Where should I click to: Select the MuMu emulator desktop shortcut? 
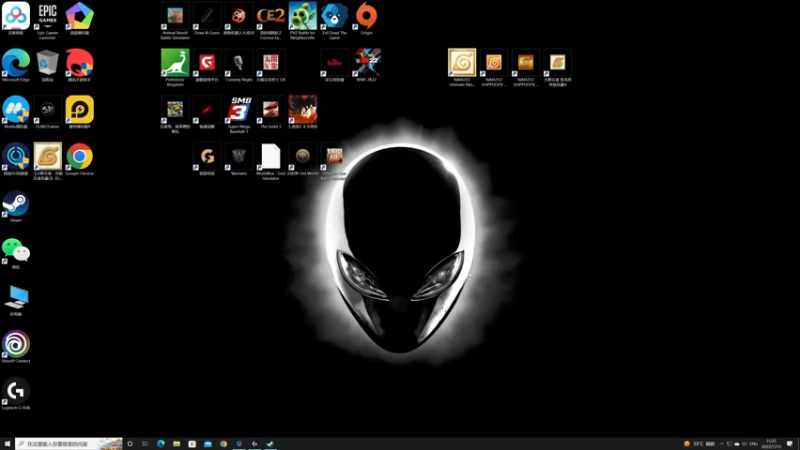(x=16, y=112)
